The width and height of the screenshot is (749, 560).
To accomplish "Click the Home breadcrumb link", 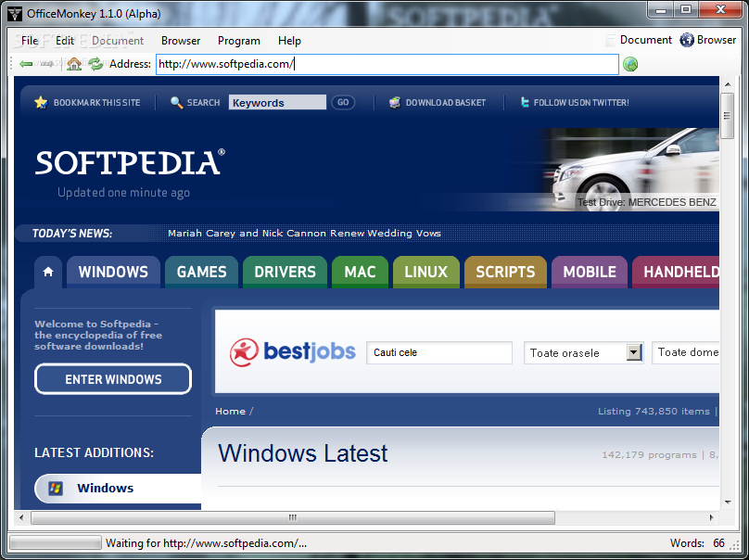I will (x=230, y=411).
